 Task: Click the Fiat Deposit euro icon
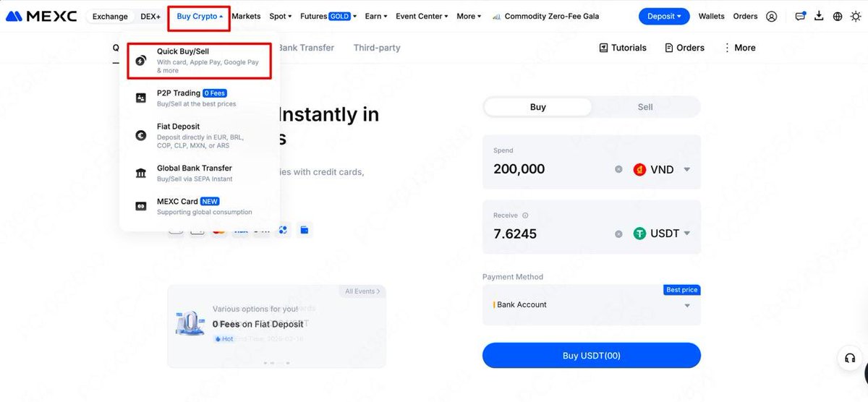click(141, 135)
